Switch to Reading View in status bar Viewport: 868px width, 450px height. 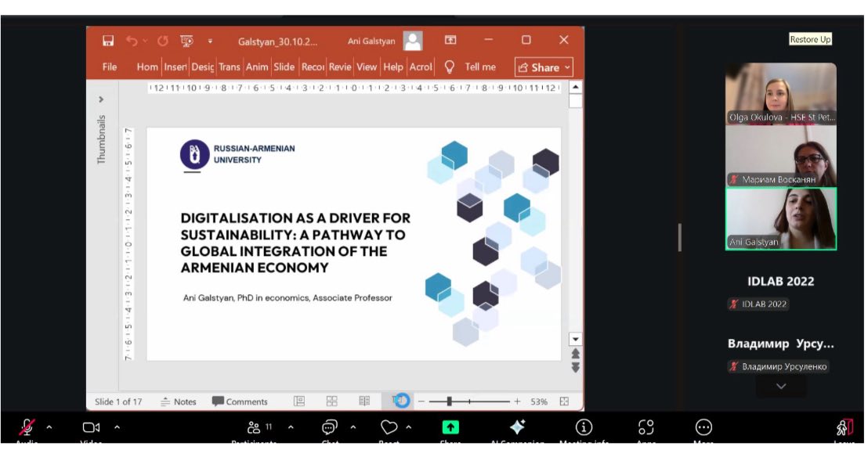point(364,401)
